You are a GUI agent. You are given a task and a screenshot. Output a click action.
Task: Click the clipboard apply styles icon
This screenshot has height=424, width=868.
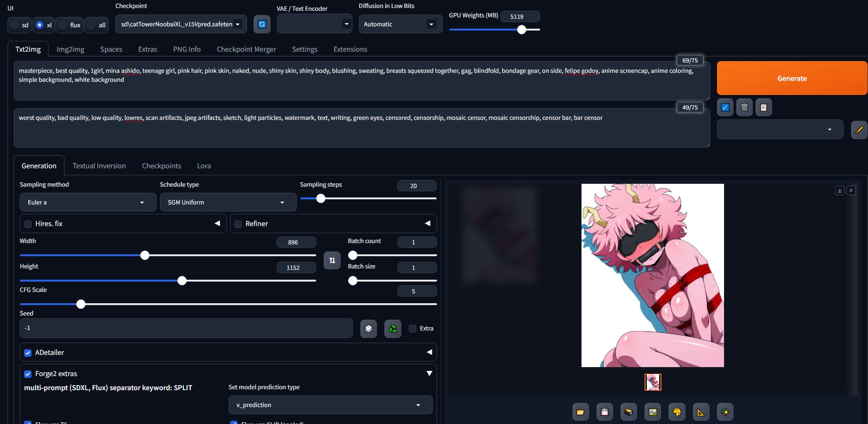[x=764, y=107]
